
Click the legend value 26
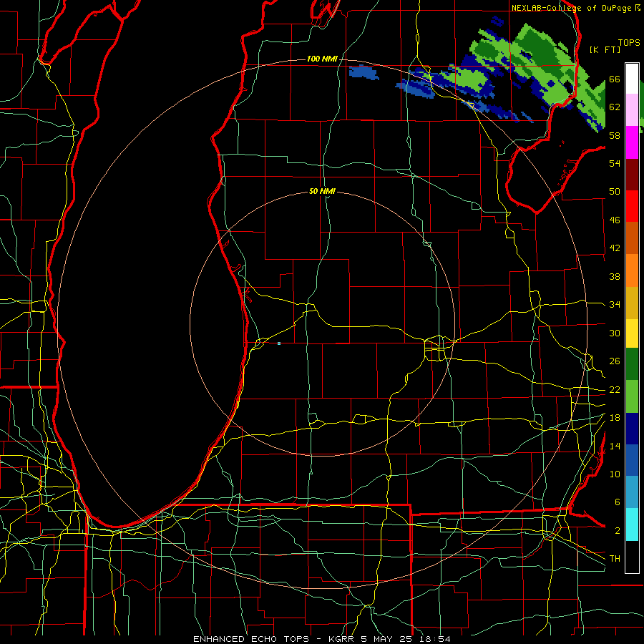tap(615, 361)
